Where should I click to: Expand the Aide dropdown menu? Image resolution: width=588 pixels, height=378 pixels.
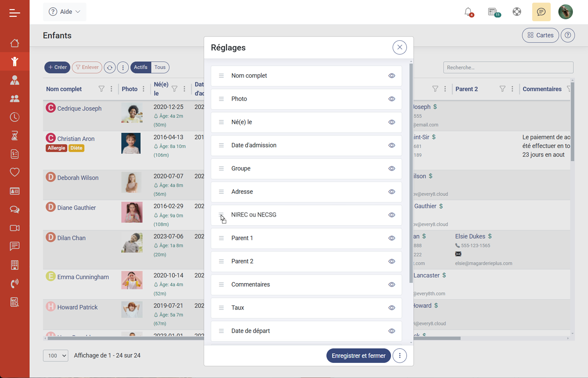click(x=65, y=12)
